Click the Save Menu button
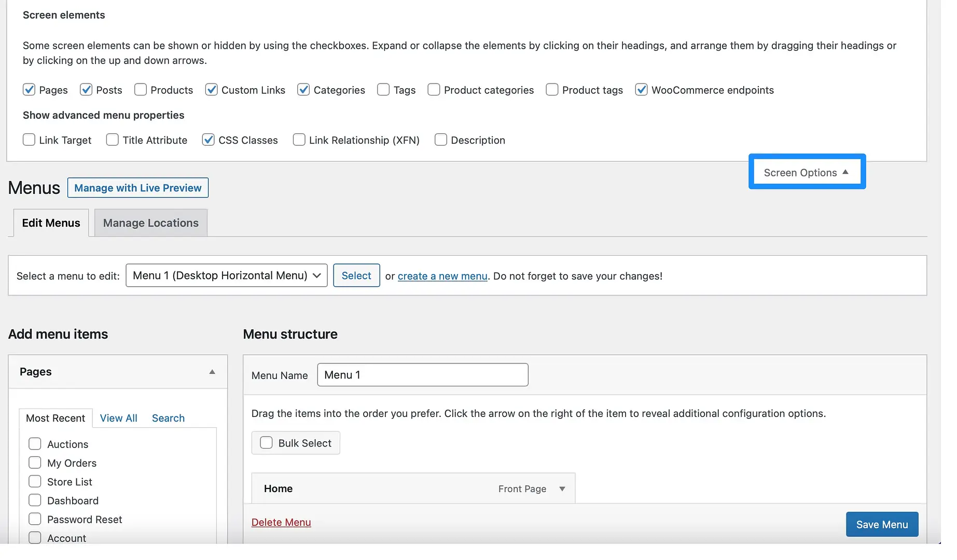 (881, 524)
